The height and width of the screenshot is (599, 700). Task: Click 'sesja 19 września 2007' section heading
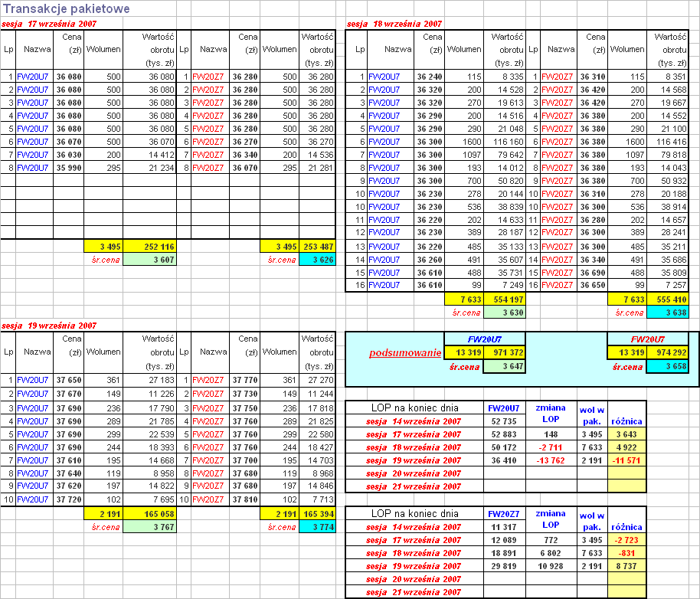[x=49, y=326]
